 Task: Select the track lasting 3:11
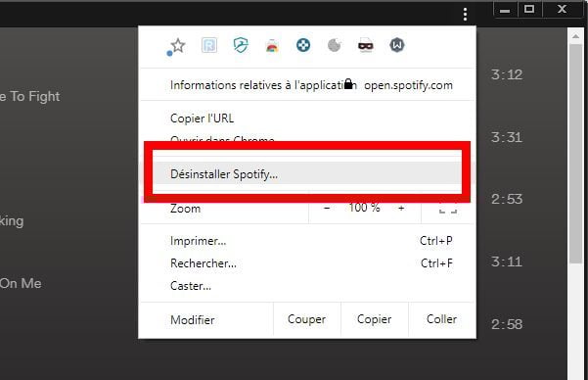507,261
